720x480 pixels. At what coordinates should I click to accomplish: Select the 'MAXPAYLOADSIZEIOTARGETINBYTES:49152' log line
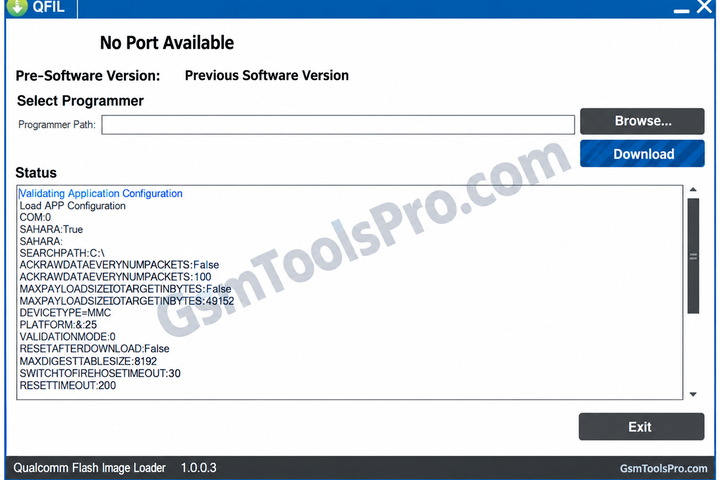pos(127,301)
